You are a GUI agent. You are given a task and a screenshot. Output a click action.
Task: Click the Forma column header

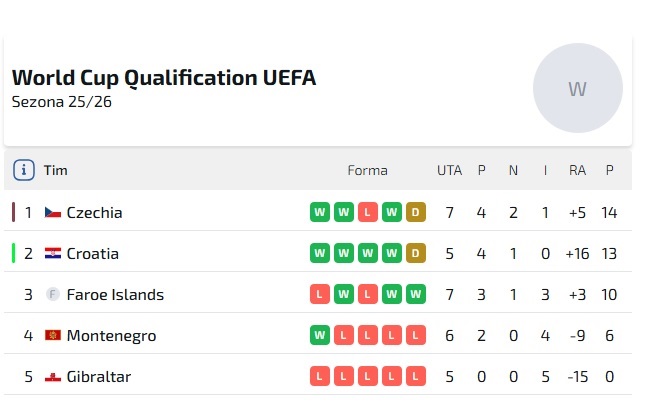pos(367,170)
